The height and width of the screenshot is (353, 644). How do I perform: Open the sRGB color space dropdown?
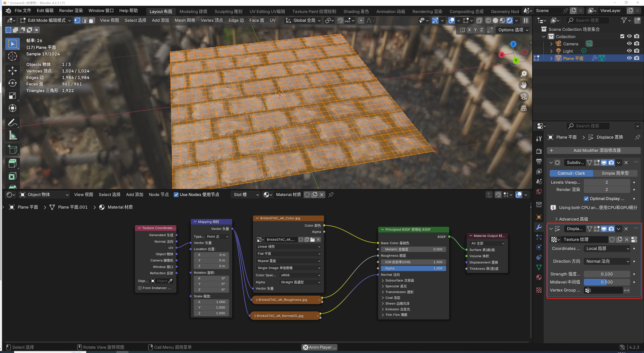point(300,275)
